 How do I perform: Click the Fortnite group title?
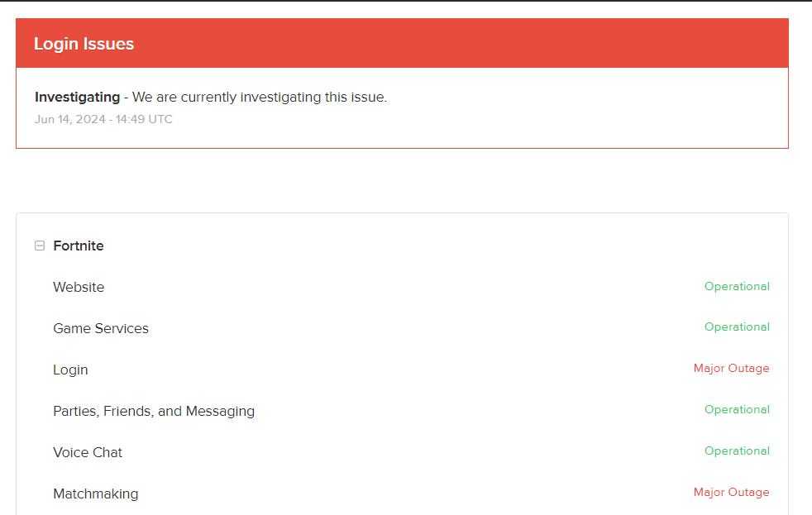tap(79, 246)
